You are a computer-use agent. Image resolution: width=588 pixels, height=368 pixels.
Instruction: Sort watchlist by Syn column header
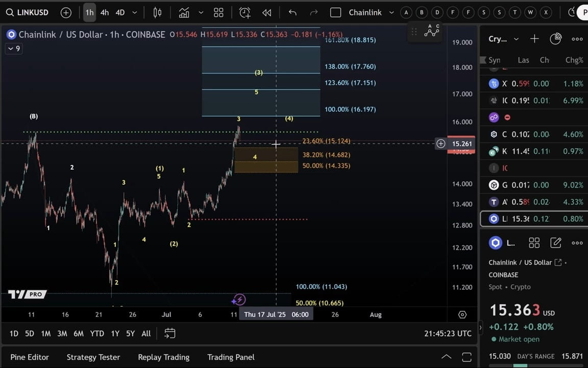click(494, 60)
